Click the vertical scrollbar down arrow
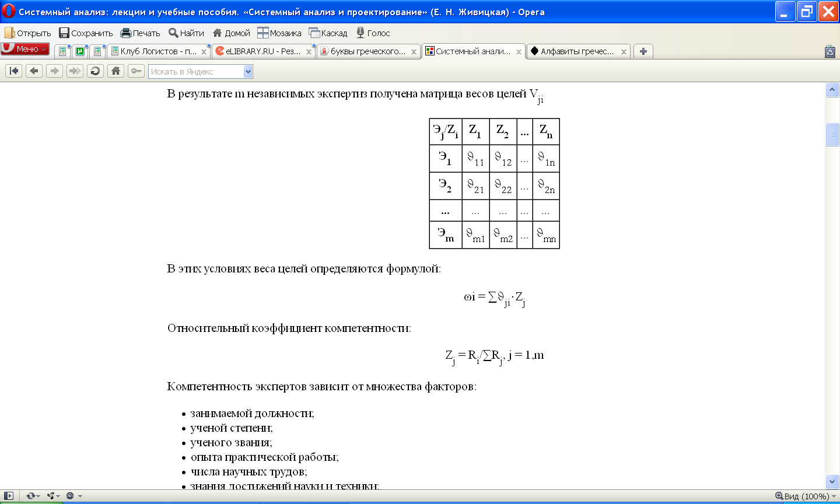 pyautogui.click(x=832, y=482)
